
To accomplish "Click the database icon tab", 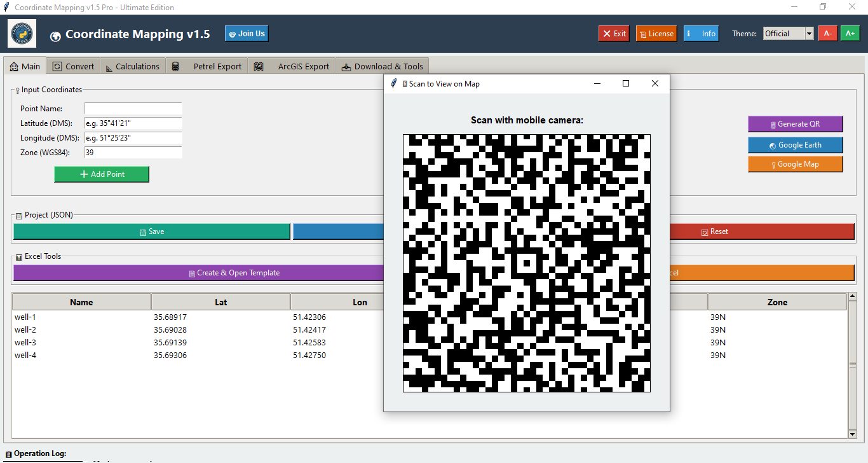I will tap(175, 66).
